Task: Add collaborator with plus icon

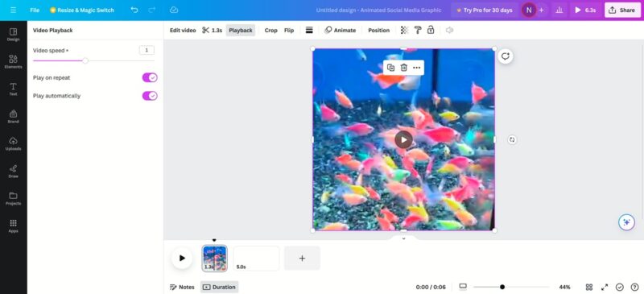Action: point(541,10)
